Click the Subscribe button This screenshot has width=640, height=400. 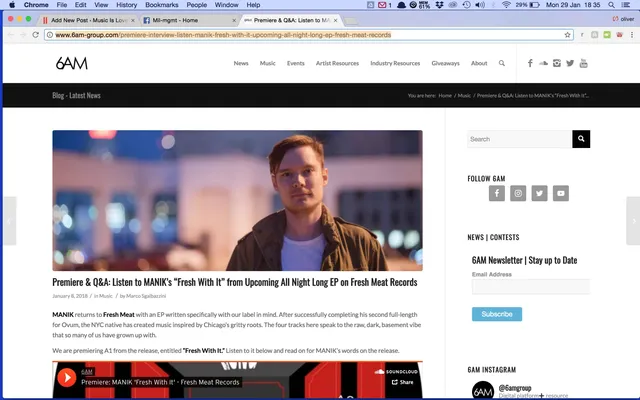coord(497,314)
